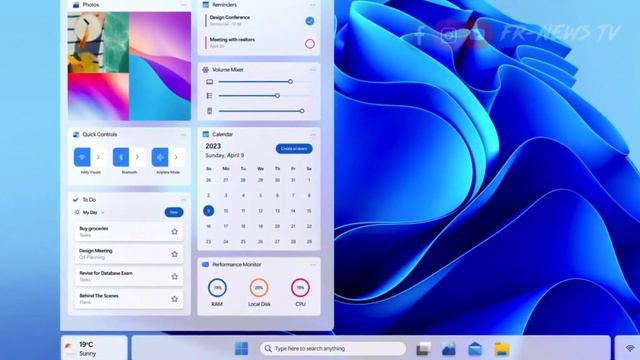Open the Buy groceries task
Screen dimensions: 640x360
point(129,231)
